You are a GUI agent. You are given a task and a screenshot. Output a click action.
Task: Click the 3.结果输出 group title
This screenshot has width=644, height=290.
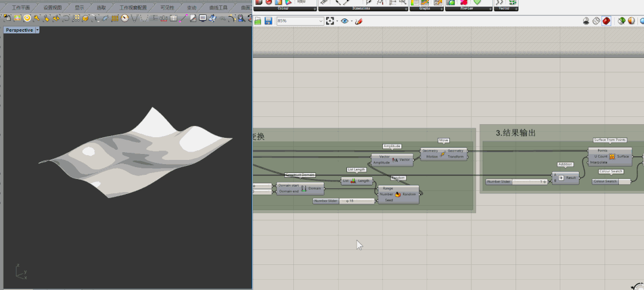point(516,133)
